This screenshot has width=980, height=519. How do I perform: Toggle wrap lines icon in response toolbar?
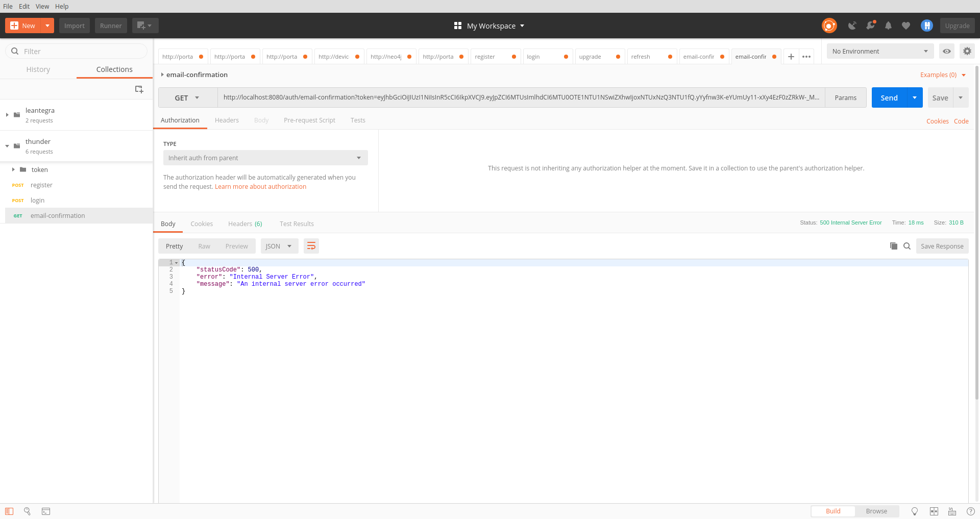pyautogui.click(x=311, y=246)
